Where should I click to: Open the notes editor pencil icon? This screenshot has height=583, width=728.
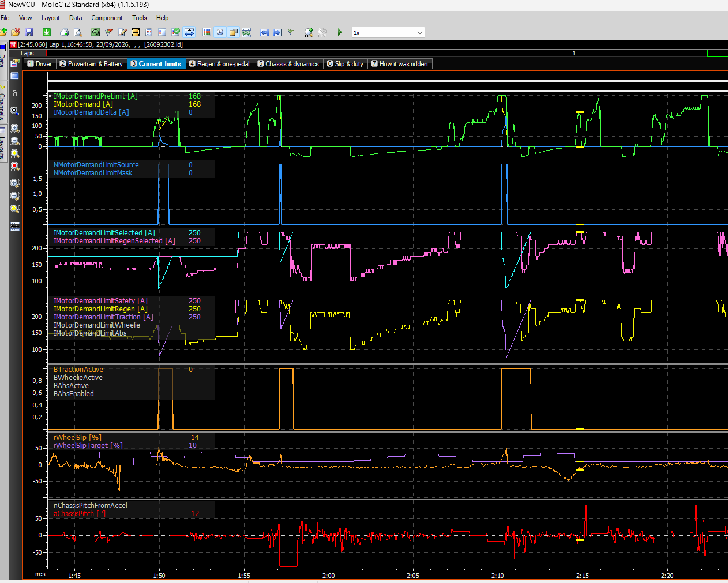click(x=122, y=32)
